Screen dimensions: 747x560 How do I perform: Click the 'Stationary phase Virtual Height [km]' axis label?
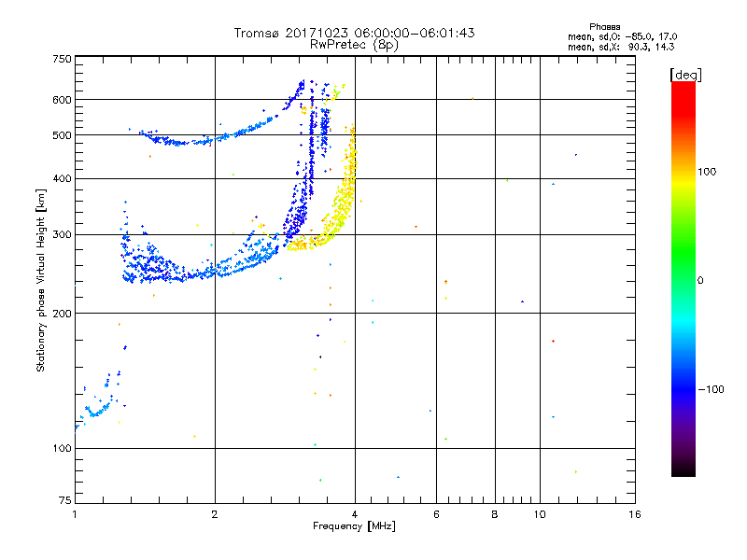pos(41,281)
